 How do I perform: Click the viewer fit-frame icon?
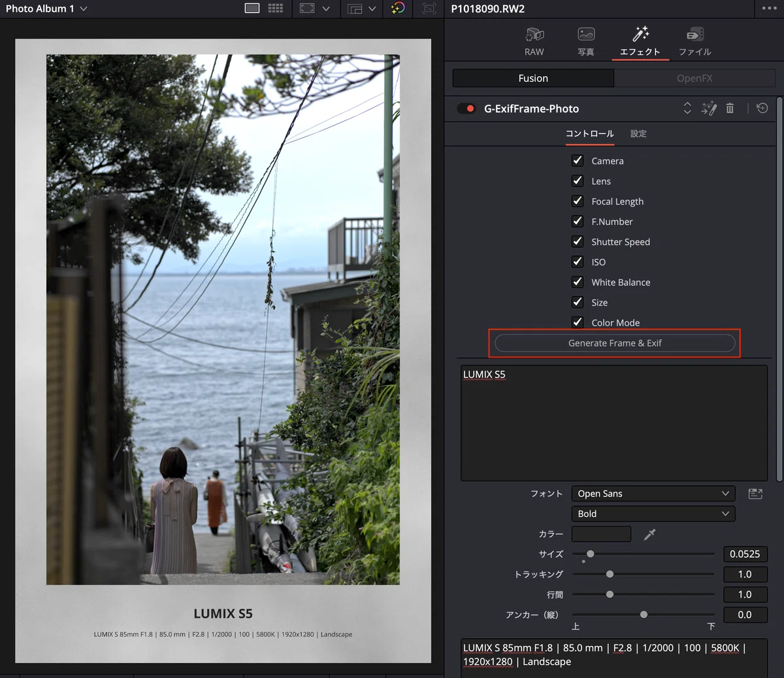[x=307, y=8]
